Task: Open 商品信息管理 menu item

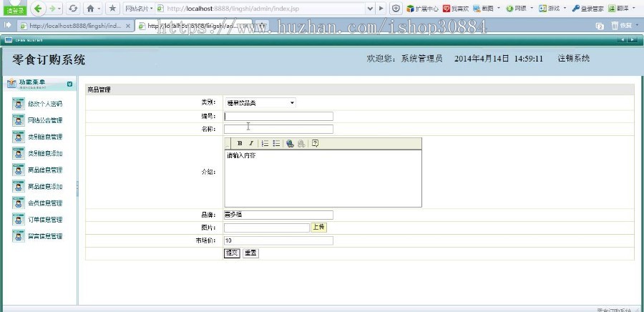Action: (45, 170)
